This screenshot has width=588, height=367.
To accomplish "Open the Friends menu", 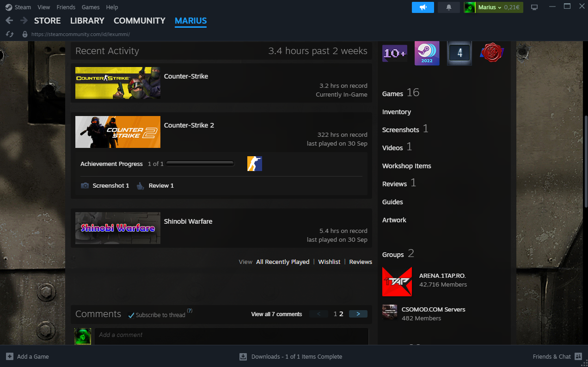I will tap(66, 7).
